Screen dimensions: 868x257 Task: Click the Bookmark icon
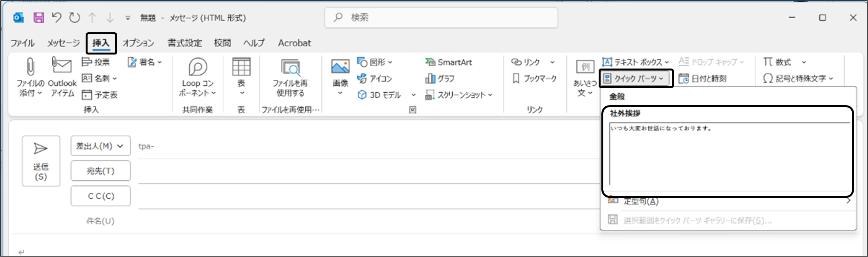click(516, 79)
